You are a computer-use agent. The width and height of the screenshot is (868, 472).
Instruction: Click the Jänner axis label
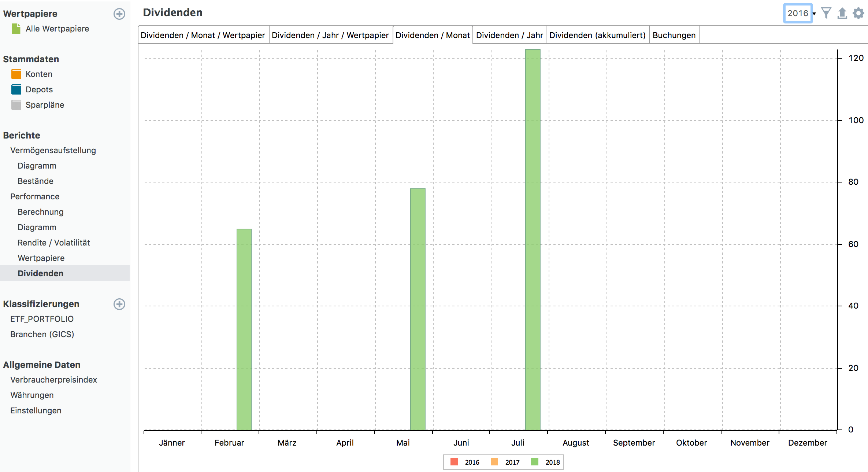(x=172, y=443)
